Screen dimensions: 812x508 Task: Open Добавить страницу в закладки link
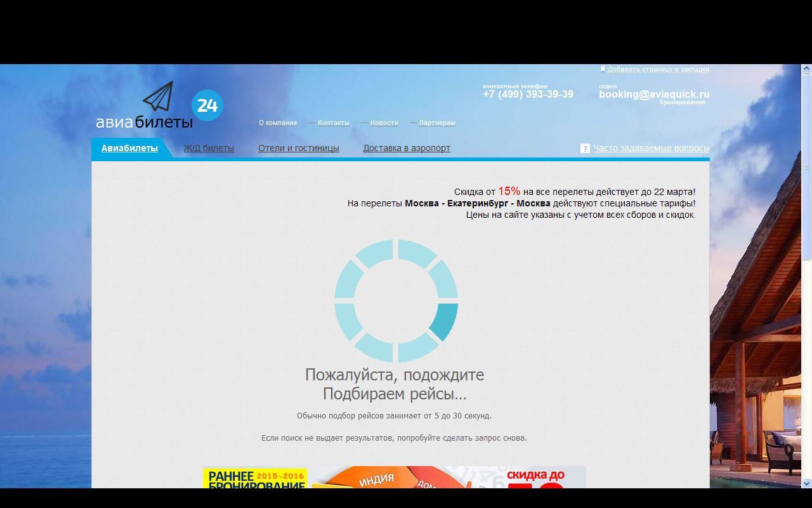tap(658, 69)
